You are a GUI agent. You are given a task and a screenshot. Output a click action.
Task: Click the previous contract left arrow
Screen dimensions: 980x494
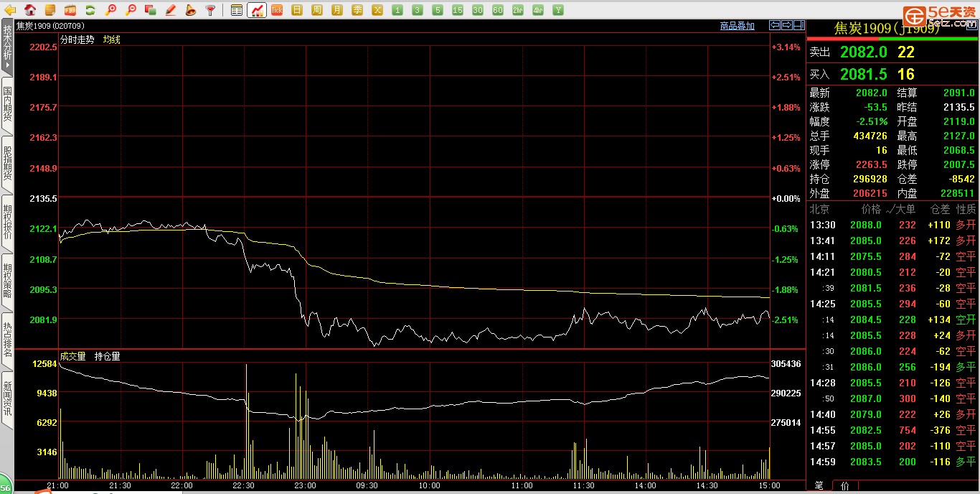(775, 25)
